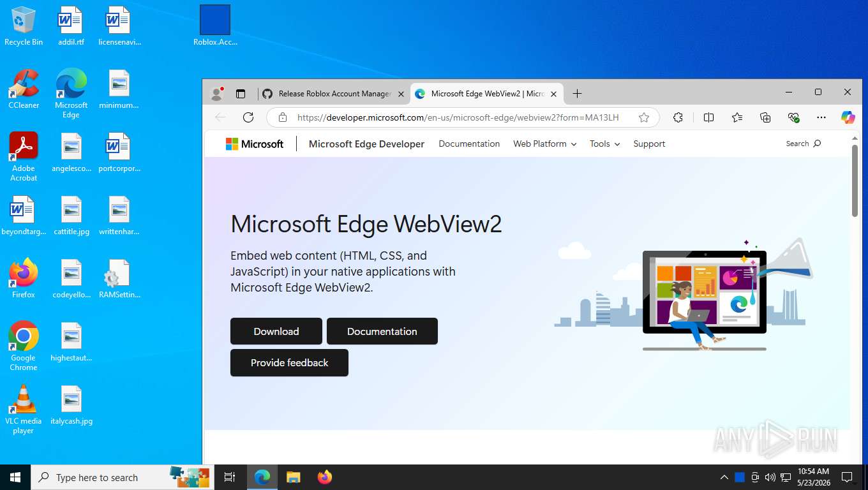Open Edge tab actions menu icon
Viewport: 868px width, 490px height.
[241, 94]
